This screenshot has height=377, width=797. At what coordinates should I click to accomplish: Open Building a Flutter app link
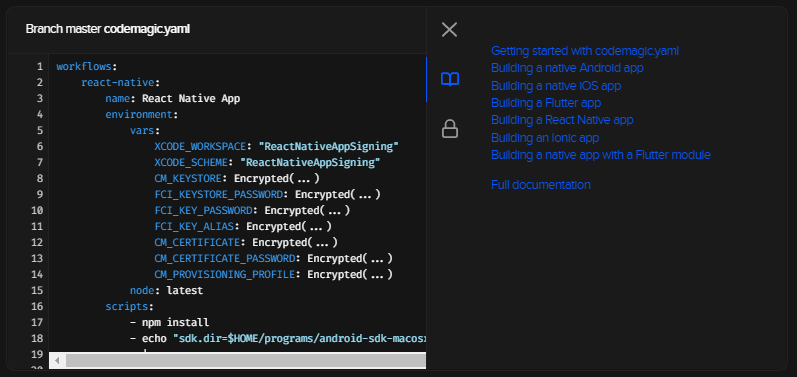pyautogui.click(x=546, y=103)
